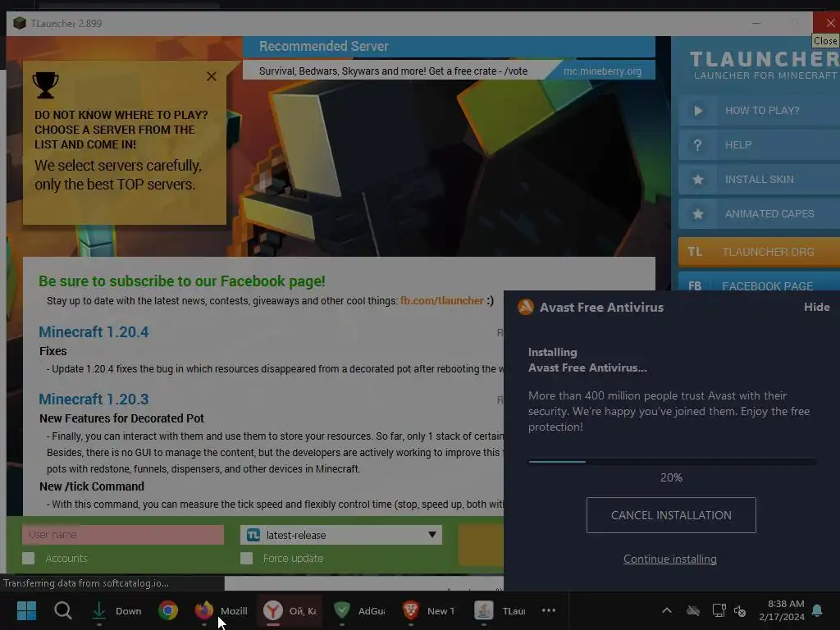
Task: Click the Avast logo icon
Action: 526,307
